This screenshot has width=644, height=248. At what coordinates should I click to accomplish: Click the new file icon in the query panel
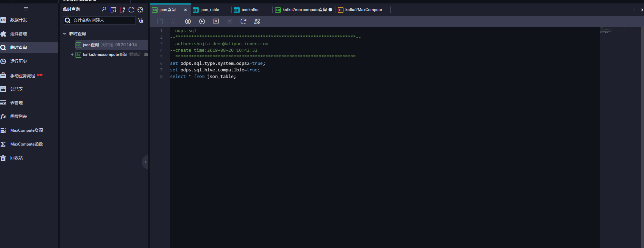coord(122,10)
